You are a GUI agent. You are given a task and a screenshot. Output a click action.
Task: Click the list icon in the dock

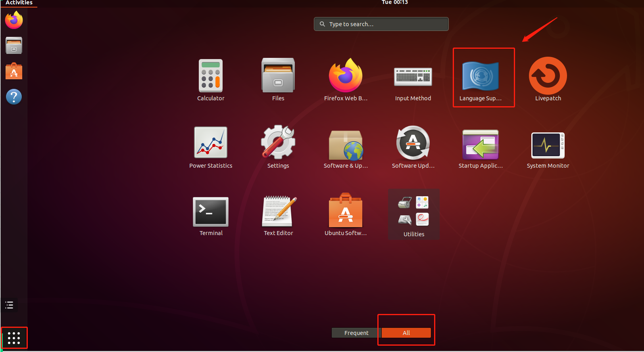click(x=9, y=305)
